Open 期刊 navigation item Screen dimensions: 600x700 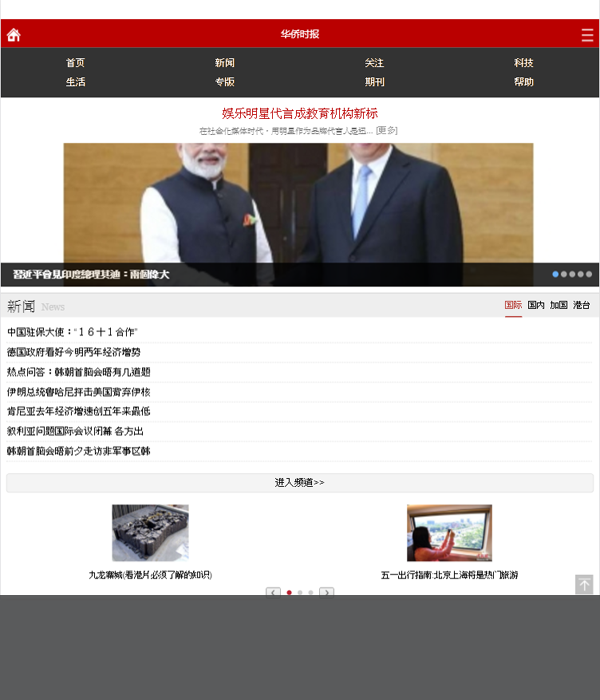tap(374, 82)
